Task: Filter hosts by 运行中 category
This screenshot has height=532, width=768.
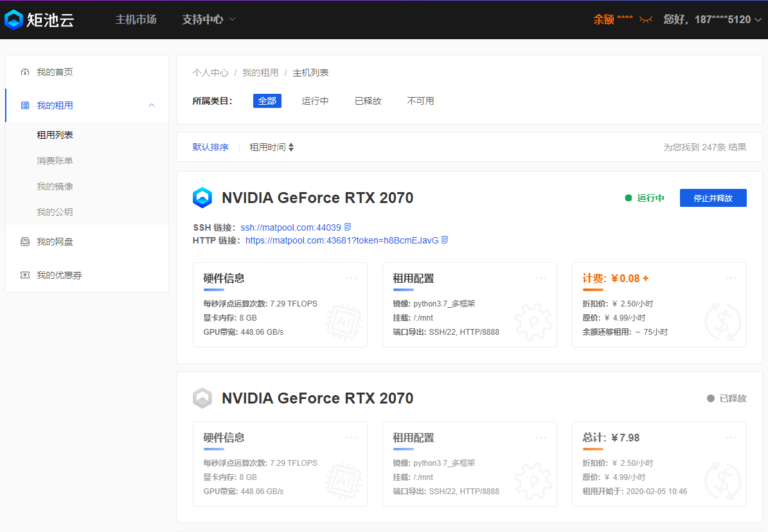Action: (315, 101)
